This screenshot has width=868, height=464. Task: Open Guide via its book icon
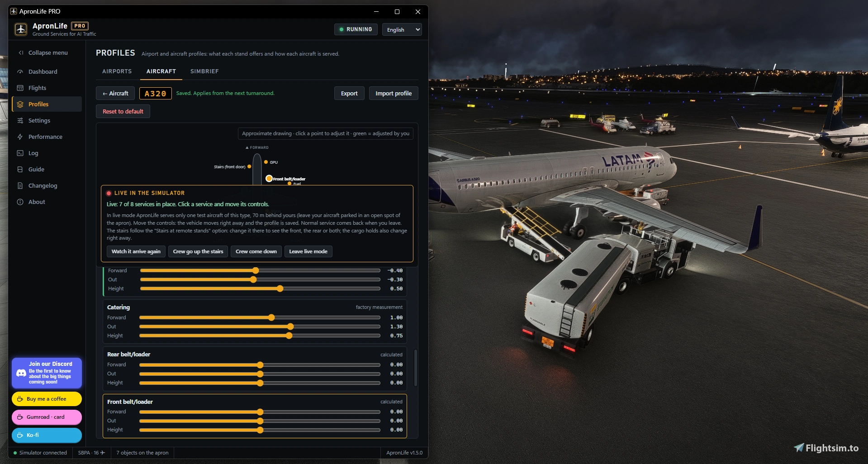(20, 169)
